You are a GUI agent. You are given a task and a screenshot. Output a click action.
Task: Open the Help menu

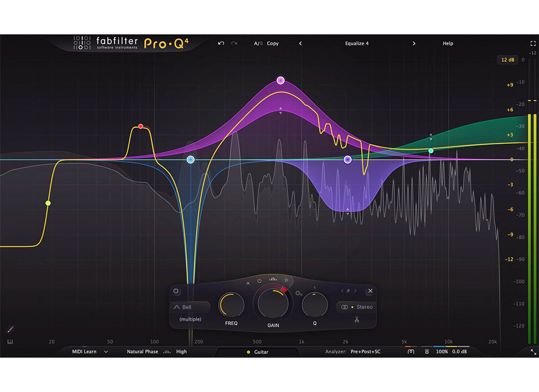pyautogui.click(x=448, y=43)
